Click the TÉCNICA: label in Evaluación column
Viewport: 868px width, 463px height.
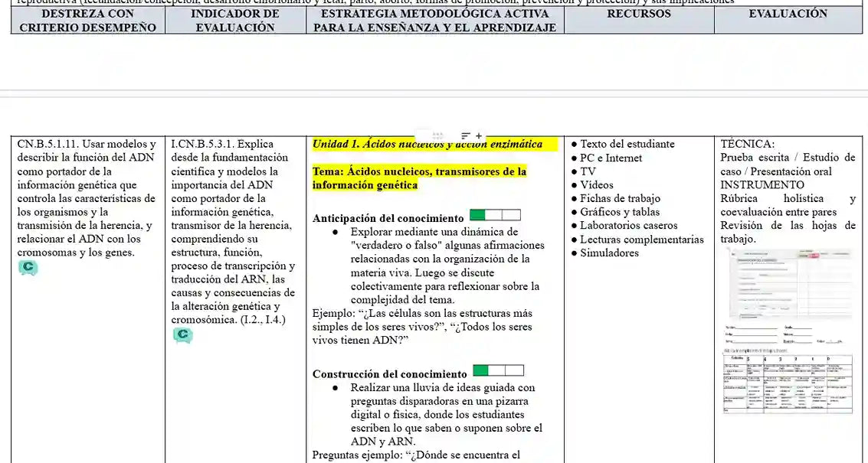tap(747, 144)
